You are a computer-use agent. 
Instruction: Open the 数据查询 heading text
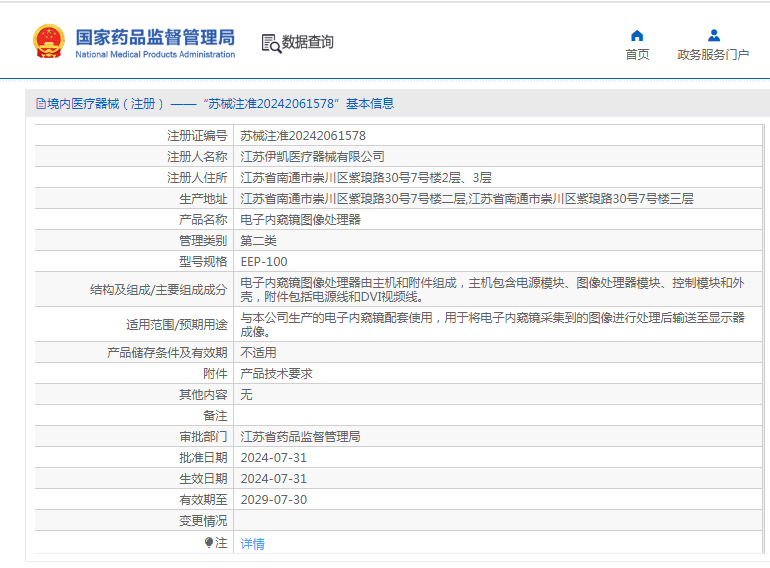[x=308, y=42]
